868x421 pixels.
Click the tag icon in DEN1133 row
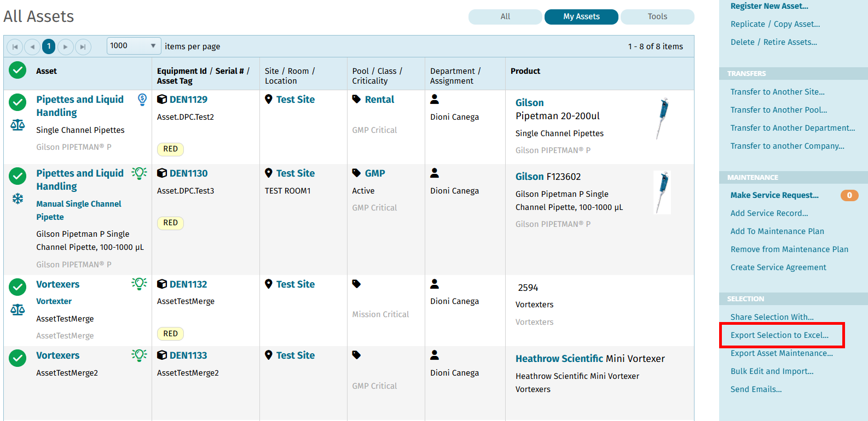pyautogui.click(x=356, y=355)
